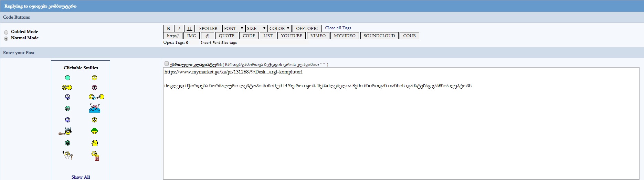The width and height of the screenshot is (644, 180).
Task: Apply italic with the I button
Action: click(x=179, y=29)
